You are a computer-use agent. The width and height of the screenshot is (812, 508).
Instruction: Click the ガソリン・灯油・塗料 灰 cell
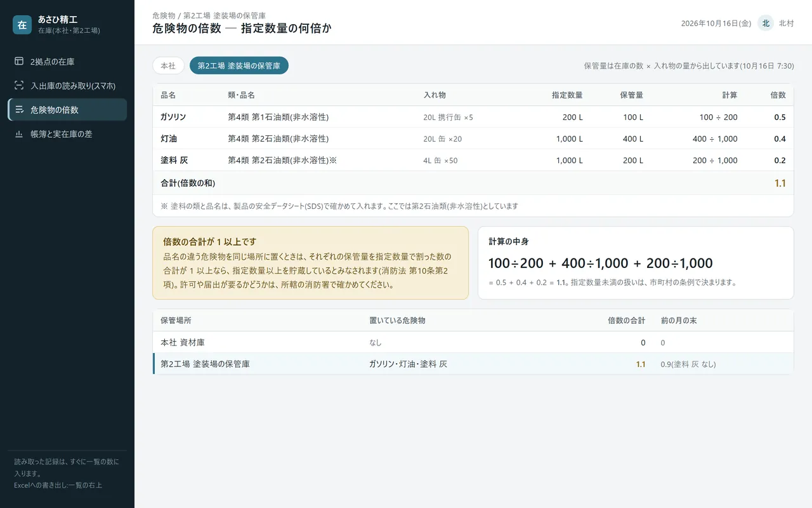click(x=409, y=364)
